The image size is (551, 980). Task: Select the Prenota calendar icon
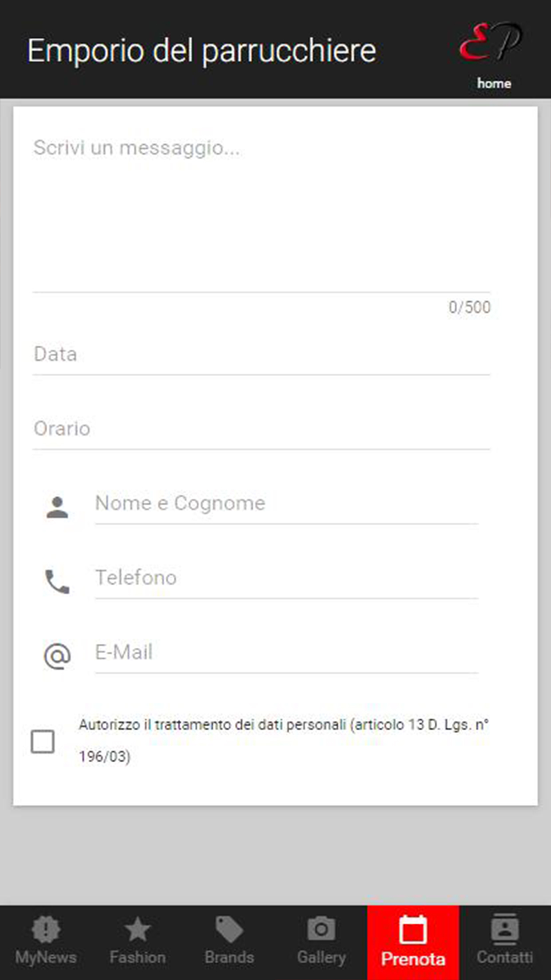pyautogui.click(x=413, y=929)
